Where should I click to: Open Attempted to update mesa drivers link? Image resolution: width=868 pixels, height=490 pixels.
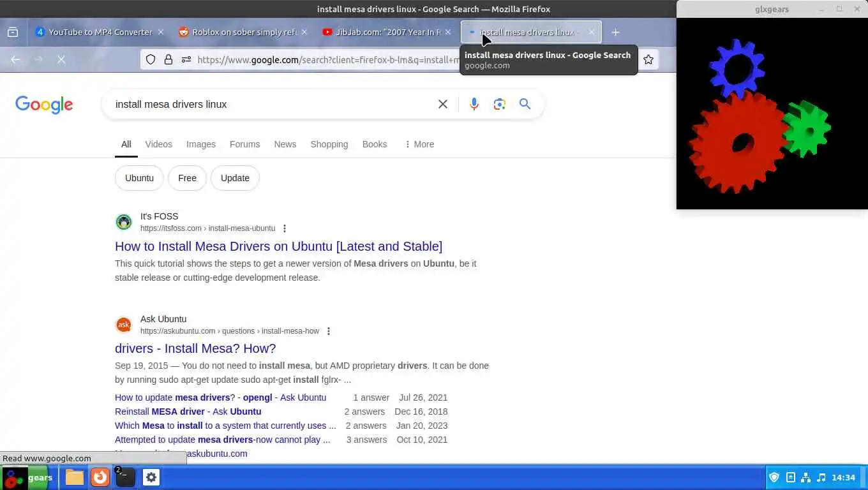pyautogui.click(x=223, y=440)
